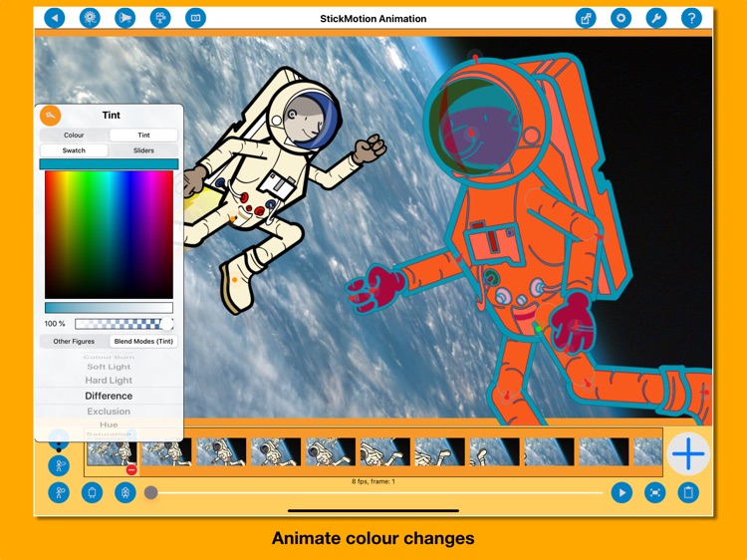Click the teal current colour bar
The width and height of the screenshot is (747, 560).
click(x=109, y=164)
